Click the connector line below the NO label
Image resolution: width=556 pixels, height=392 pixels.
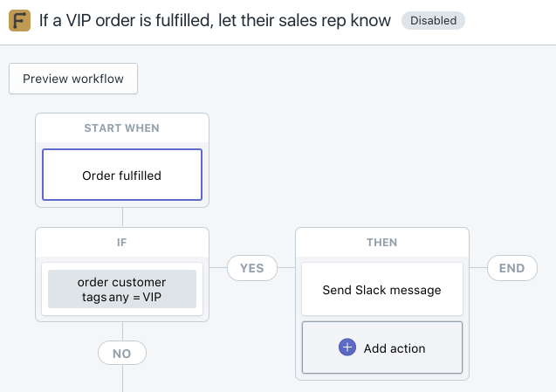click(x=122, y=379)
